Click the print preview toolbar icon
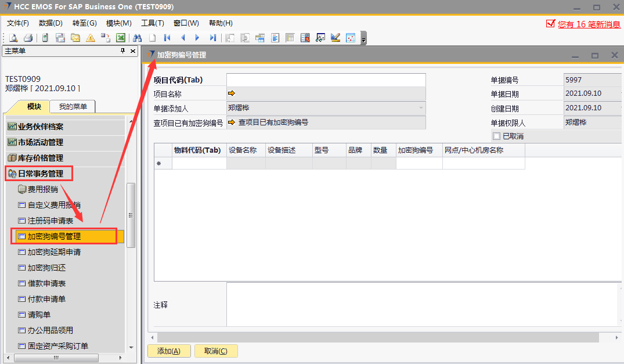Screen dimensions: 624x364 [x=13, y=38]
